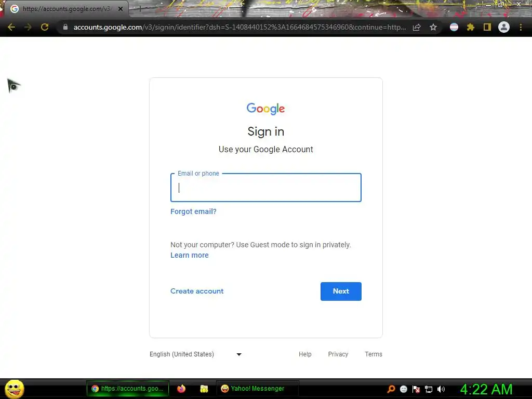Toggle the browser side panel icon
The height and width of the screenshot is (399, 532).
pos(487,27)
